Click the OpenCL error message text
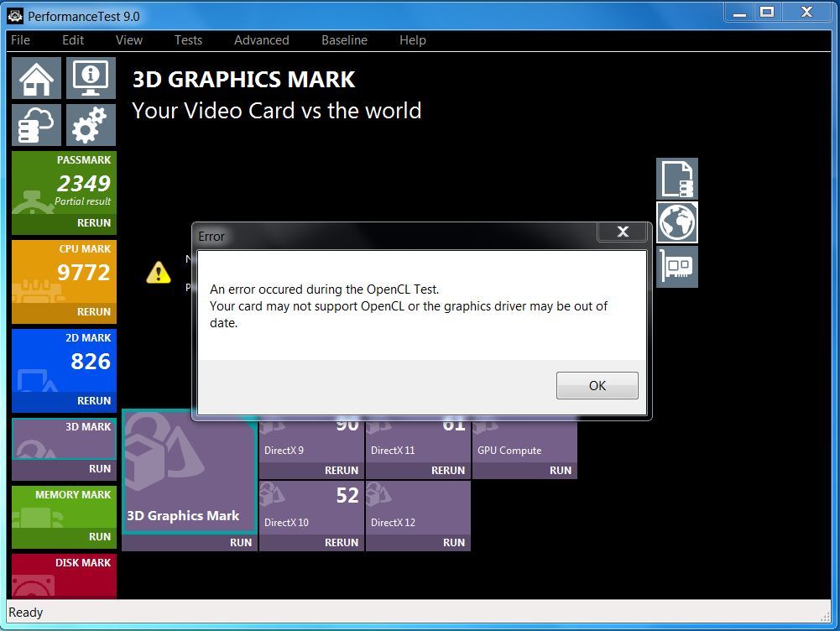Image resolution: width=840 pixels, height=631 pixels. (408, 306)
